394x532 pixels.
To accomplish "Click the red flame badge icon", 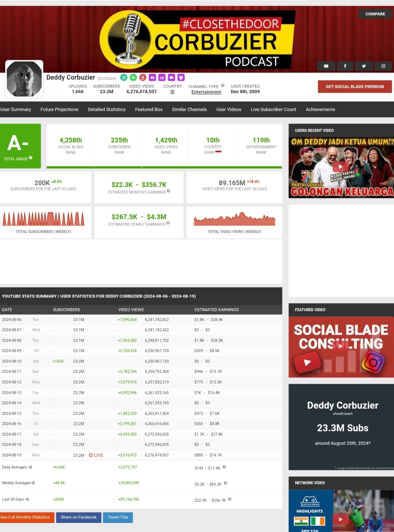I will tap(143, 77).
